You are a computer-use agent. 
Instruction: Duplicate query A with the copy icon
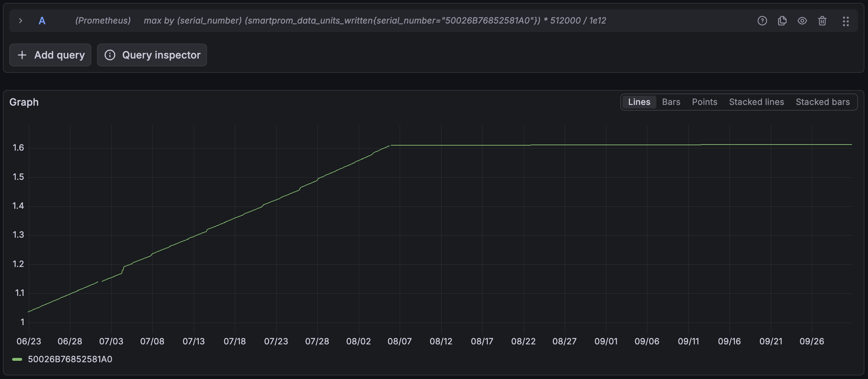pos(782,21)
